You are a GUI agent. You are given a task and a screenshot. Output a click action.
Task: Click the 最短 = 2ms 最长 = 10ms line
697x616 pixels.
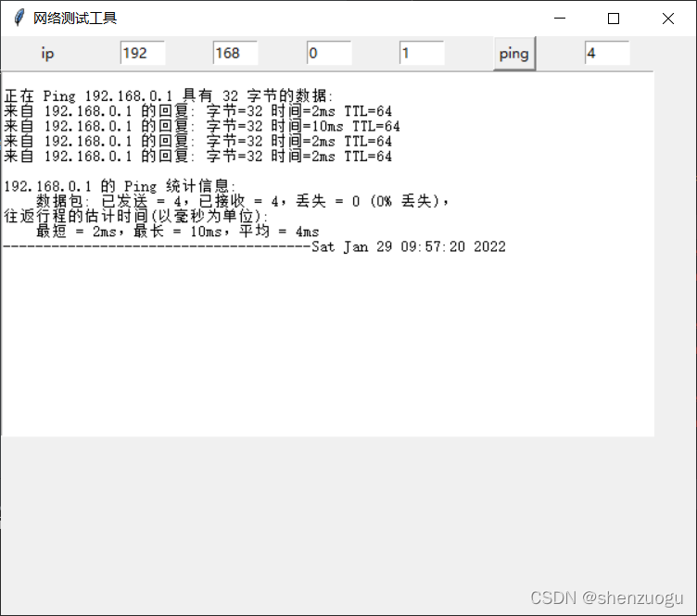coord(177,232)
